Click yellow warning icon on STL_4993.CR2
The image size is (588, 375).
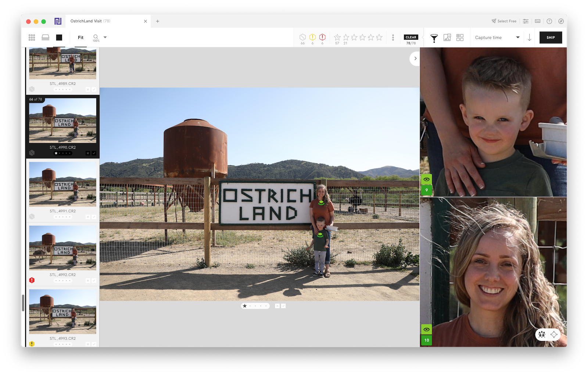tap(32, 344)
